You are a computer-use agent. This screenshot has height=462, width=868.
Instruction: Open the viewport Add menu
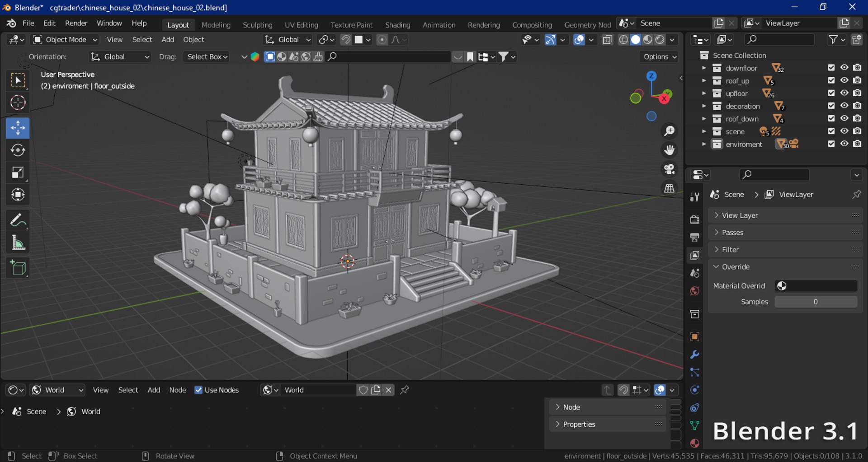(x=168, y=40)
